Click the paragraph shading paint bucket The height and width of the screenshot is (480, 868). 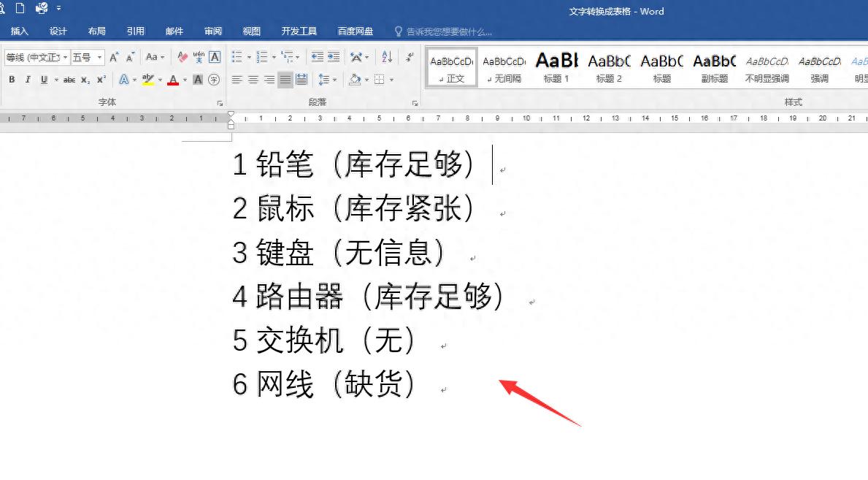pyautogui.click(x=355, y=80)
